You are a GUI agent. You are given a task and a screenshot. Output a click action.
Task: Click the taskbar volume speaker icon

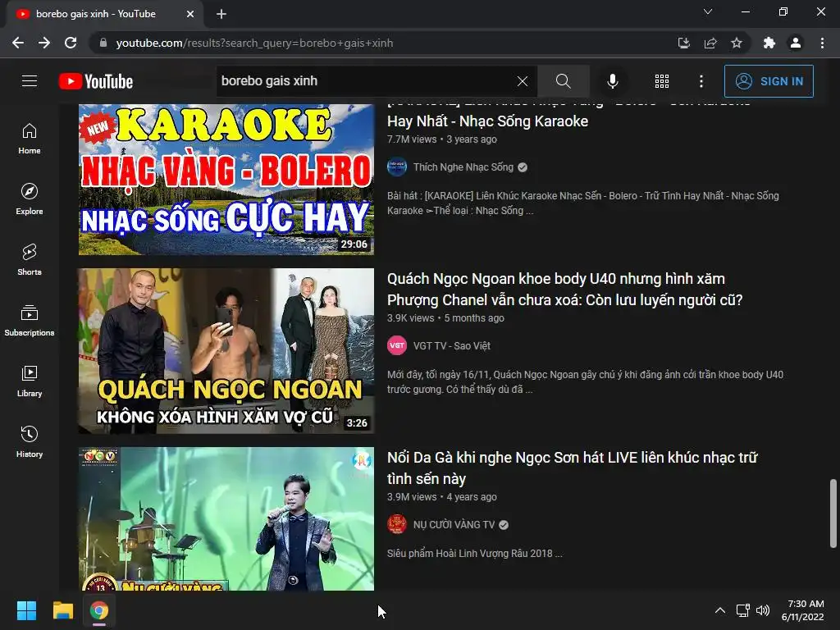pos(763,610)
